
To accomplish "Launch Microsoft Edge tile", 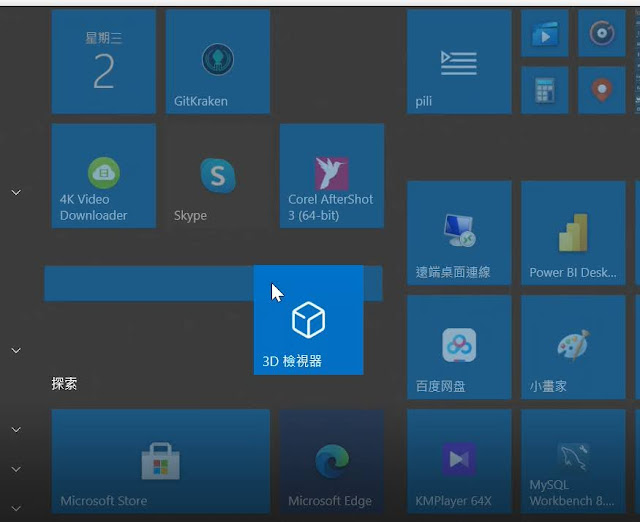I will pos(331,461).
